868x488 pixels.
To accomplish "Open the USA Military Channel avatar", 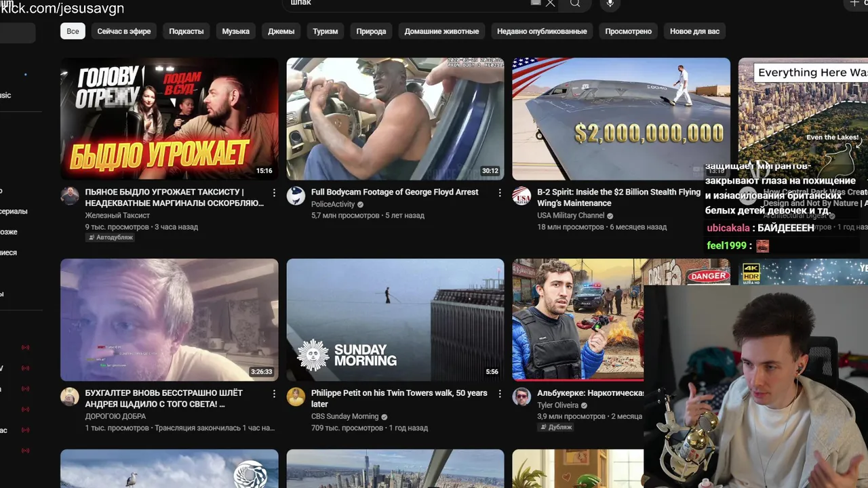I will 521,196.
